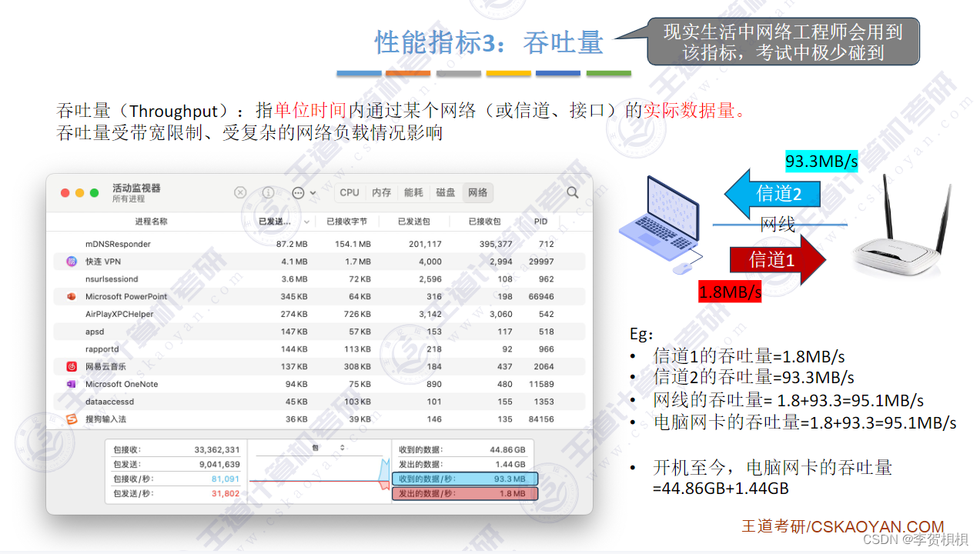The width and height of the screenshot is (980, 554).
Task: Click the 信道1的吞吐量=1.8MB/s bullet
Action: [x=748, y=356]
